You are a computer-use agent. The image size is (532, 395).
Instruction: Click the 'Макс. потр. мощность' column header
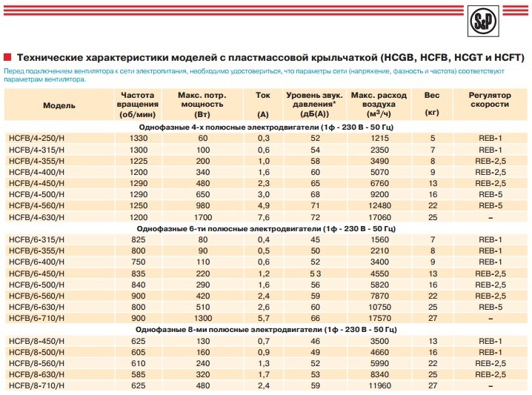coord(202,106)
